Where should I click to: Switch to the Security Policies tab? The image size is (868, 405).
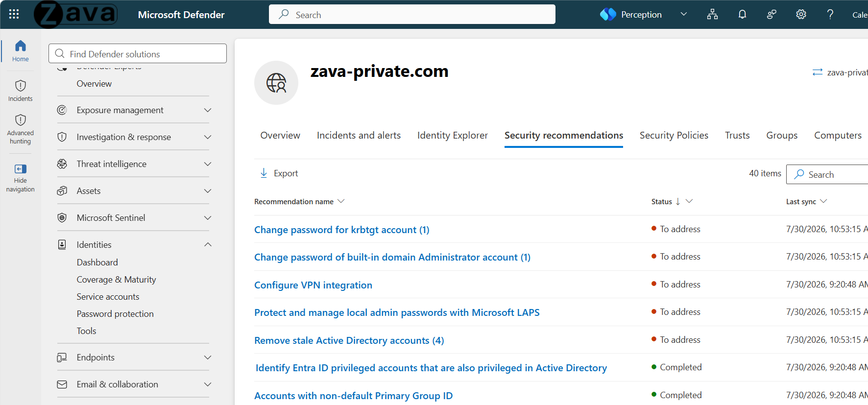(x=674, y=135)
